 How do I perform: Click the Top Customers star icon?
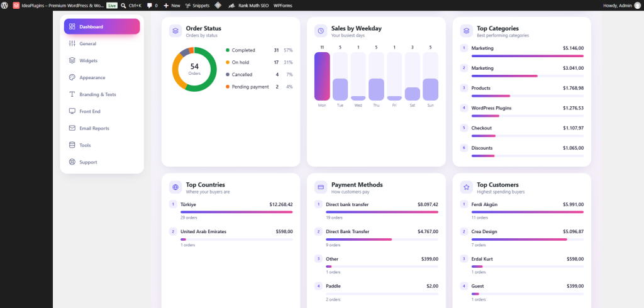[x=466, y=187]
